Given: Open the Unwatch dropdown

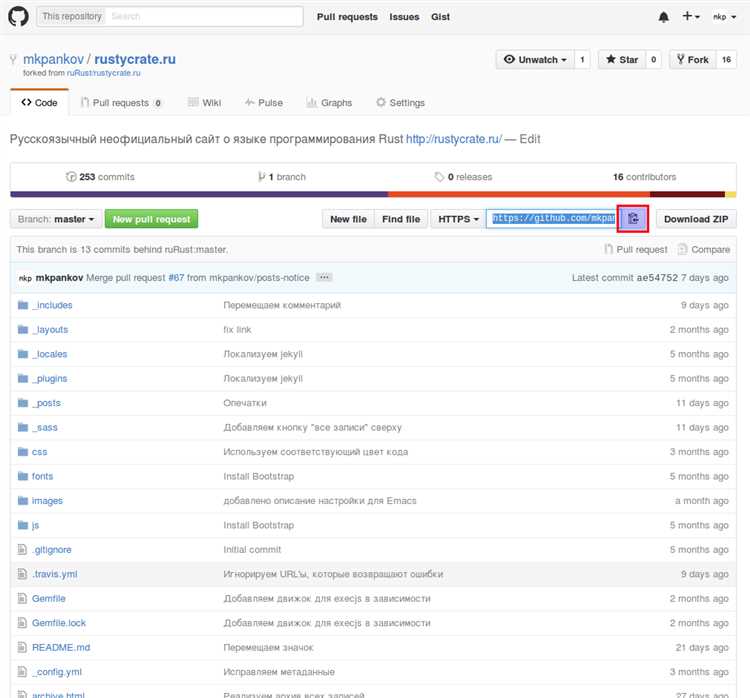Looking at the screenshot, I should (x=535, y=59).
